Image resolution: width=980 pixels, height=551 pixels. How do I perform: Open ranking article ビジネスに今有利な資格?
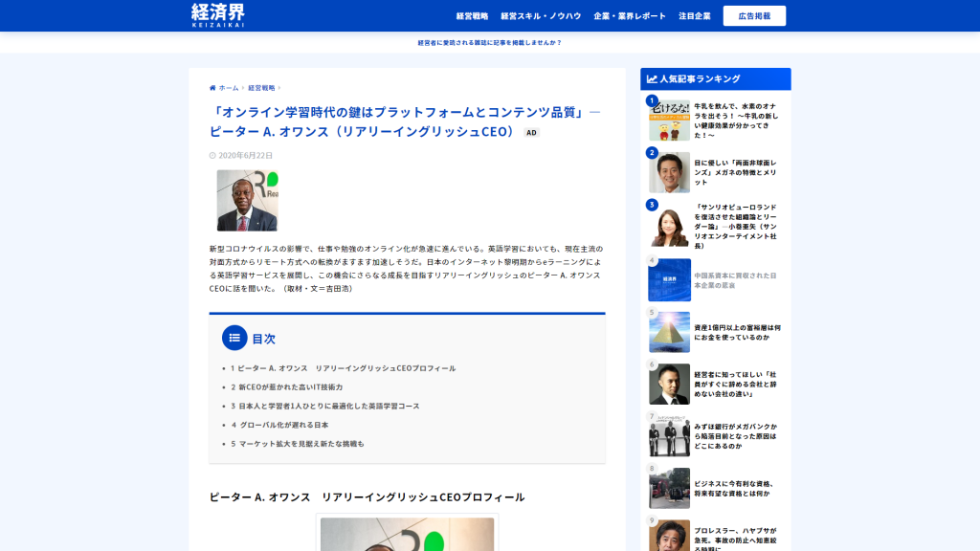click(734, 489)
